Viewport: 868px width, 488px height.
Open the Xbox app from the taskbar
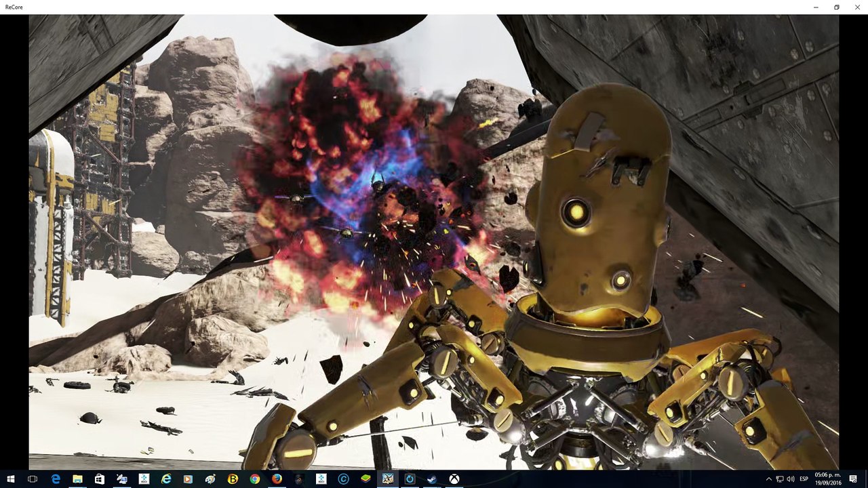454,479
